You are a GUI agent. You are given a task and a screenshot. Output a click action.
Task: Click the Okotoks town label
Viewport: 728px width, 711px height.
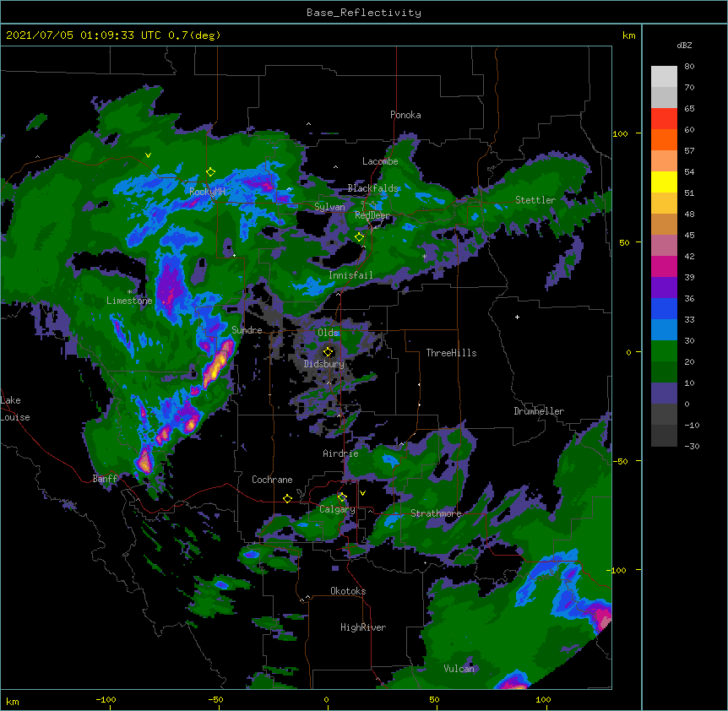click(348, 591)
